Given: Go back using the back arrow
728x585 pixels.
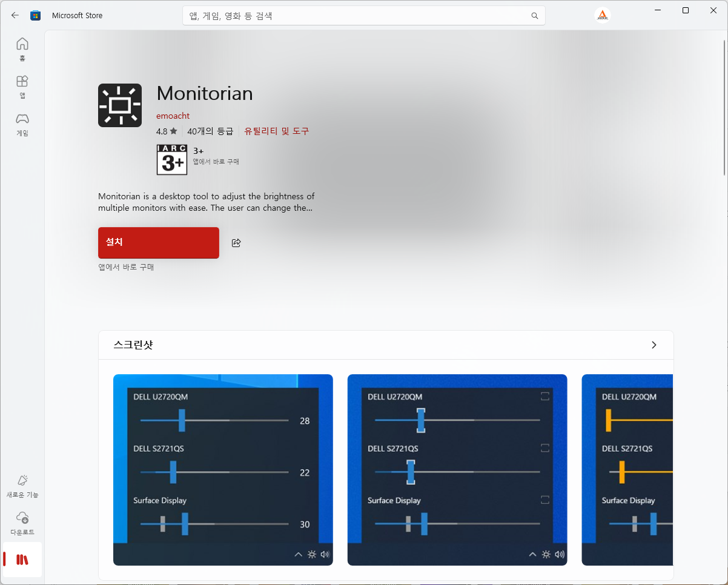Looking at the screenshot, I should point(15,15).
